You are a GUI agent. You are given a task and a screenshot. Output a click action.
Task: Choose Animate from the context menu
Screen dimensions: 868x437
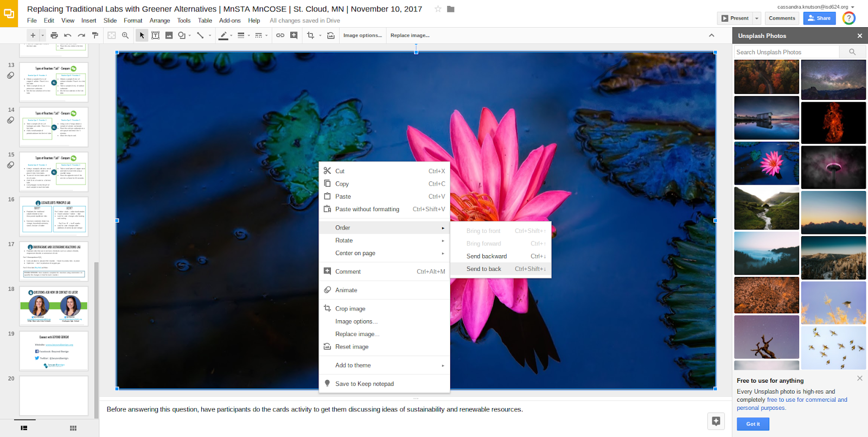[384, 290]
